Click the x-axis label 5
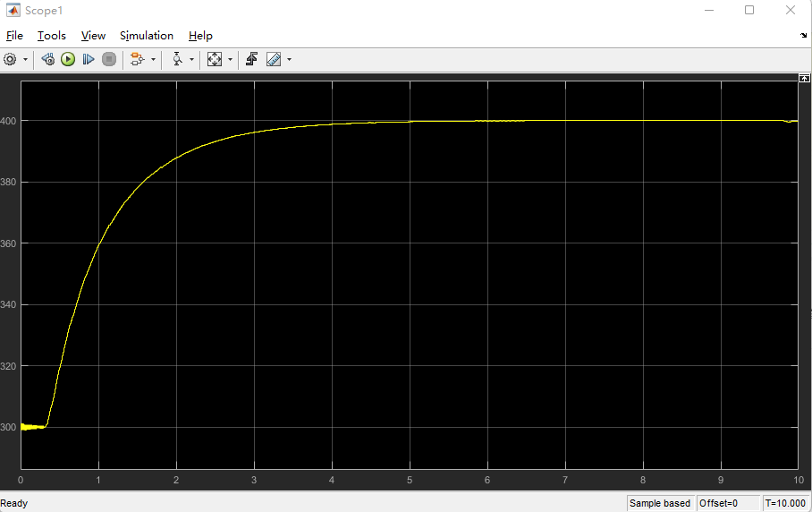The image size is (812, 512). click(x=410, y=481)
